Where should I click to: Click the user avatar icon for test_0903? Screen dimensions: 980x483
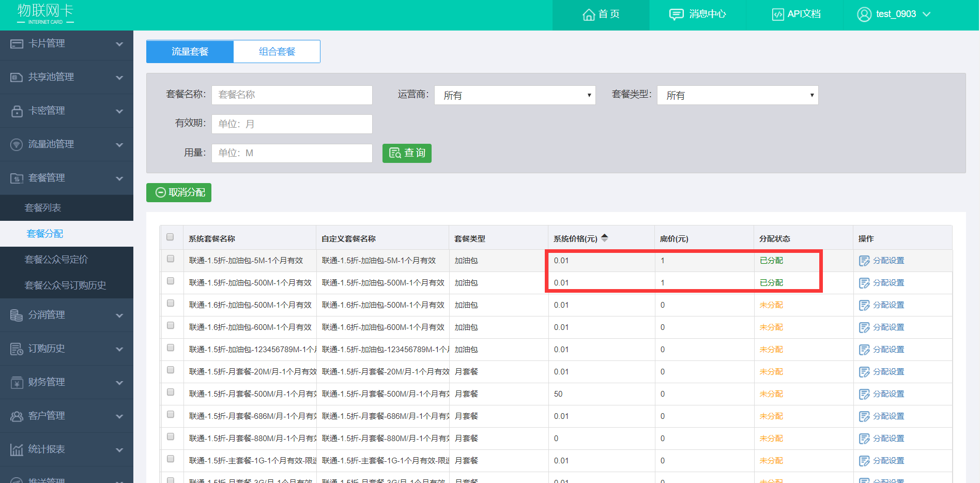pyautogui.click(x=864, y=14)
